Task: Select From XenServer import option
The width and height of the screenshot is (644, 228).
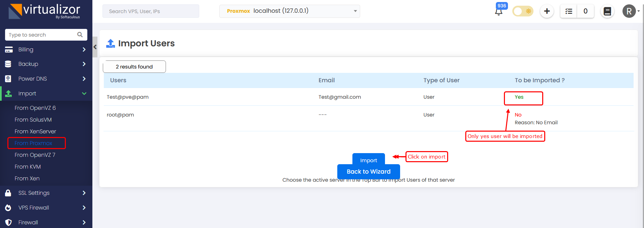Action: tap(35, 131)
